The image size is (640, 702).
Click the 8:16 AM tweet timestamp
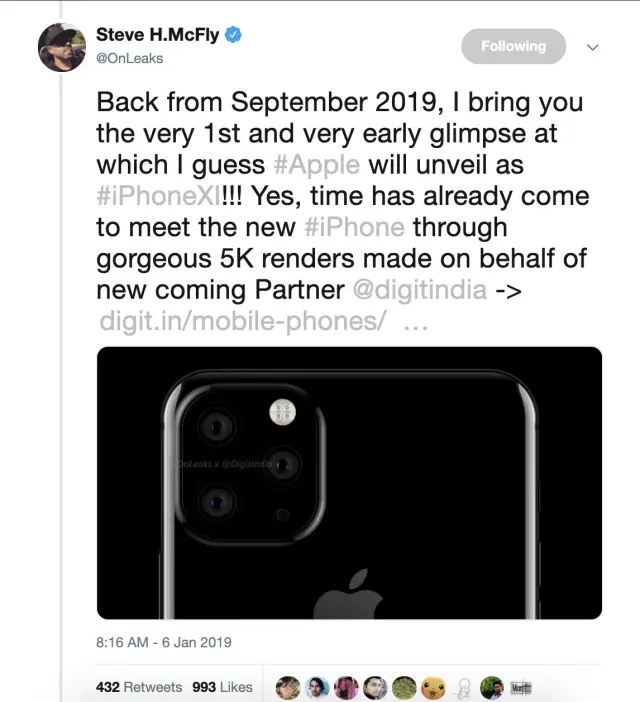point(163,642)
